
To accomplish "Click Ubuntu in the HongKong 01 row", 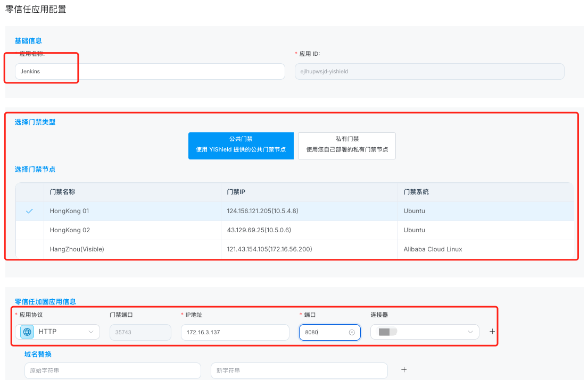I will pyautogui.click(x=415, y=211).
